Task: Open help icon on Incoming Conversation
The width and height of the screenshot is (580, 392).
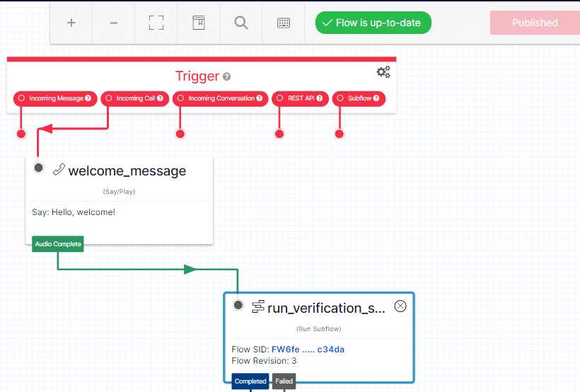Action: 260,98
